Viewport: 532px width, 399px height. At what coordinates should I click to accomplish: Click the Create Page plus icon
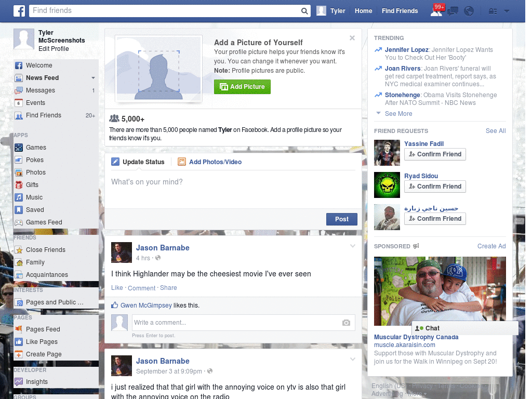point(19,354)
